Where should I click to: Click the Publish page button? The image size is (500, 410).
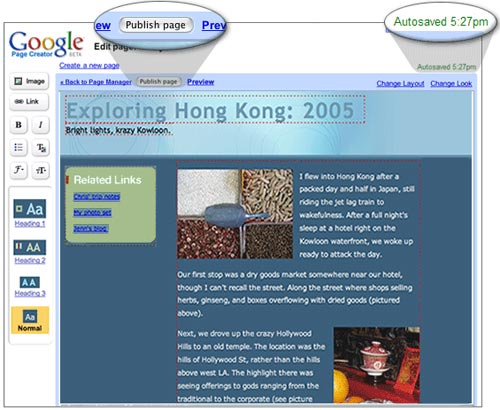[158, 82]
